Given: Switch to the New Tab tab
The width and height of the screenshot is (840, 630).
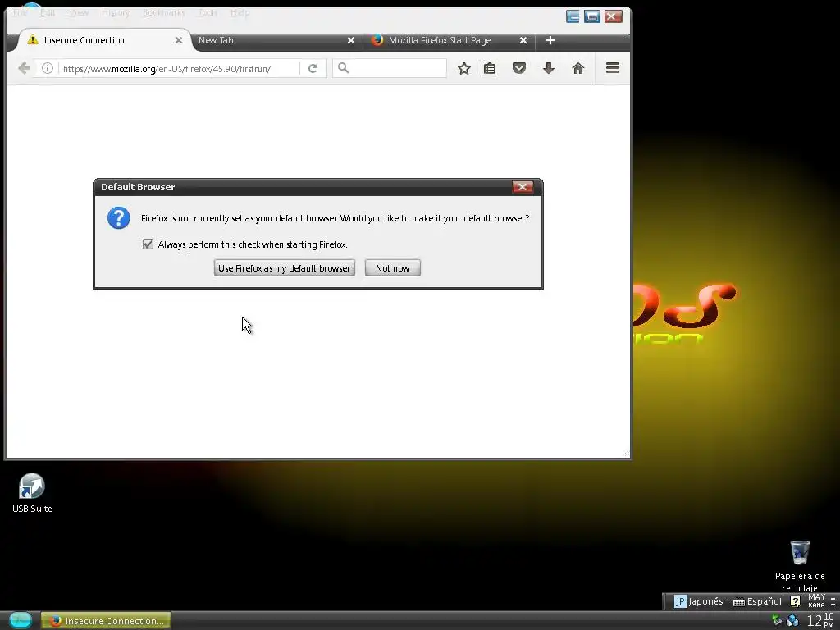Looking at the screenshot, I should click(x=277, y=40).
